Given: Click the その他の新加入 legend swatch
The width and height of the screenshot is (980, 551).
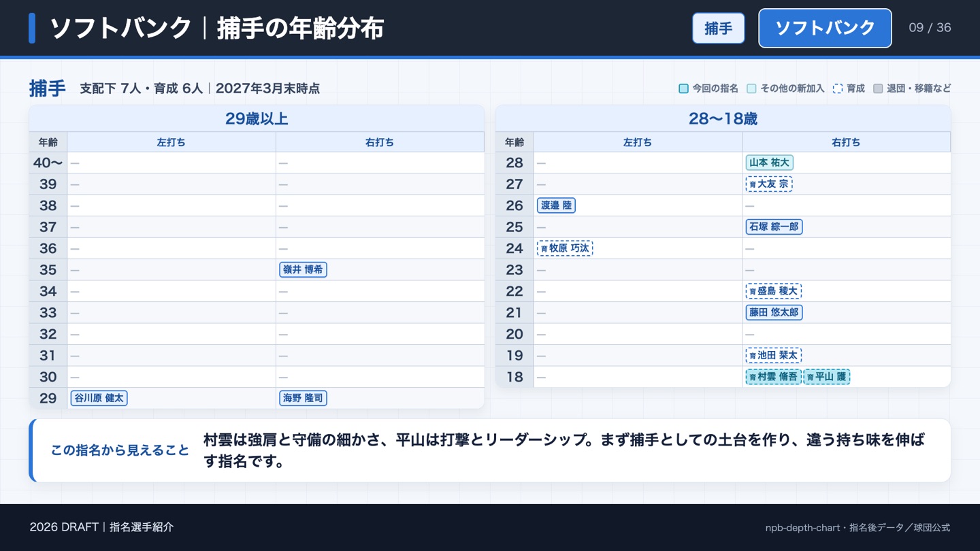Looking at the screenshot, I should [x=751, y=88].
